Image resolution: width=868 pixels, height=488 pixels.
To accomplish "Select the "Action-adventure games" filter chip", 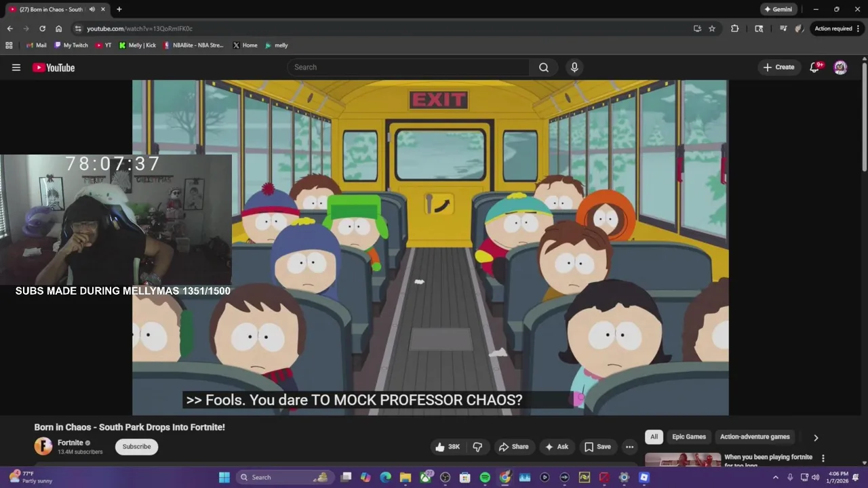I will [x=755, y=437].
